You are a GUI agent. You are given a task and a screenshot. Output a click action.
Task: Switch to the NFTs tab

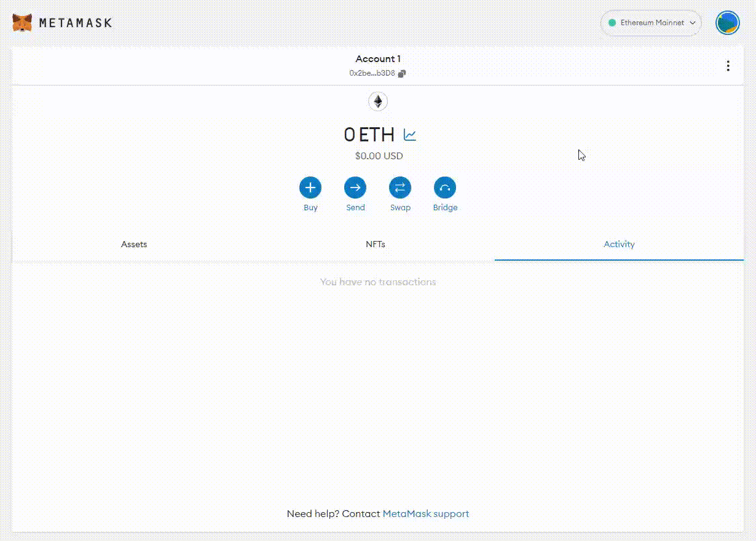pos(376,244)
